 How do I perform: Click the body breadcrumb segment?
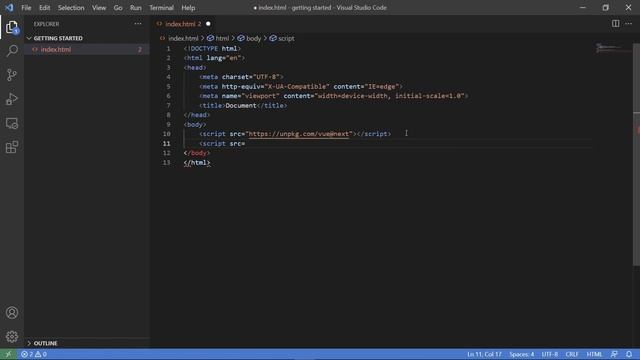click(x=249, y=38)
